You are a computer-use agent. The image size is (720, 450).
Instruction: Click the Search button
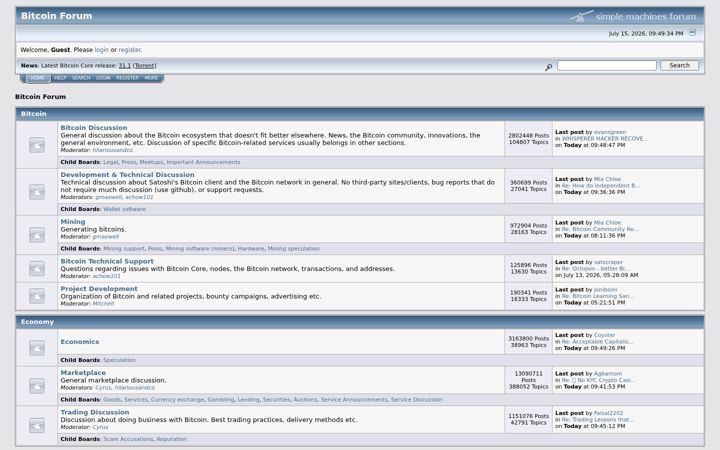click(x=679, y=66)
